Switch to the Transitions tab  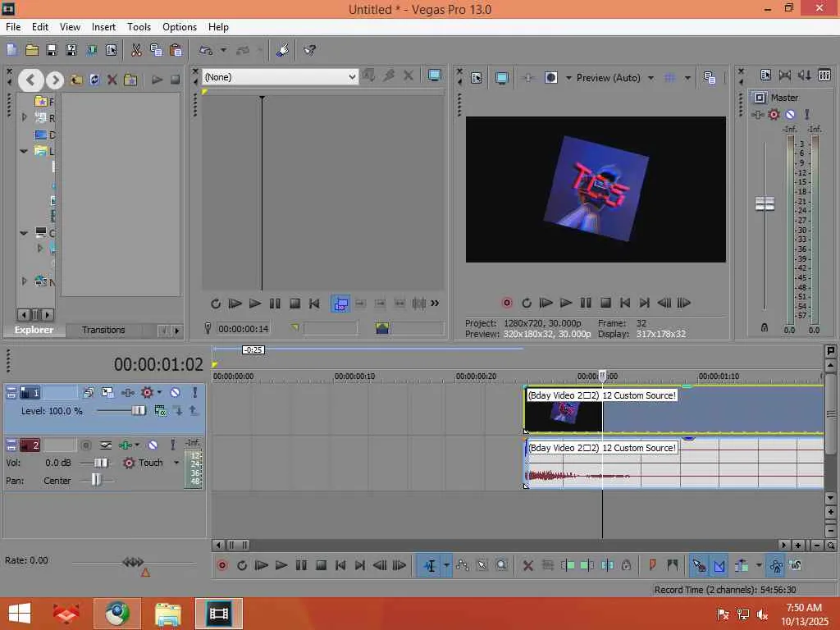[x=103, y=330]
